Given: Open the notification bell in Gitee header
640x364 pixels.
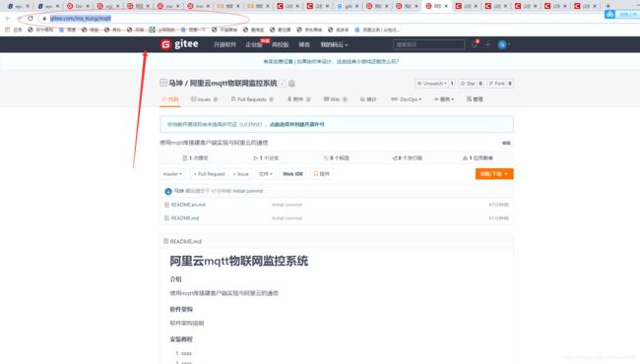Looking at the screenshot, I should point(475,44).
